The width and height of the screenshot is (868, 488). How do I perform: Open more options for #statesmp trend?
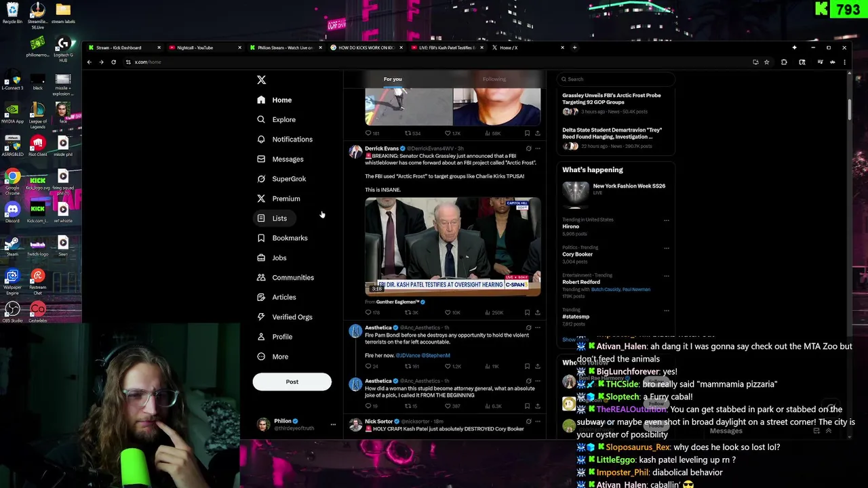(x=666, y=310)
